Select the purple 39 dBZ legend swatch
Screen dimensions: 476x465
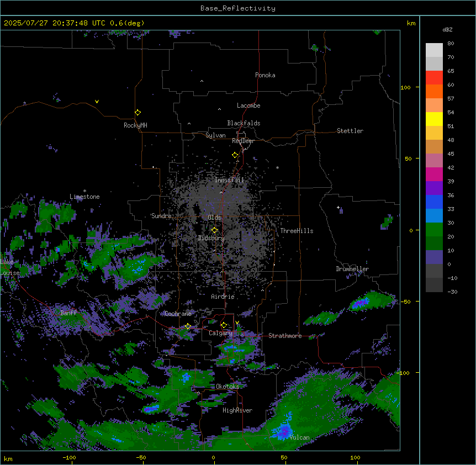tap(434, 188)
